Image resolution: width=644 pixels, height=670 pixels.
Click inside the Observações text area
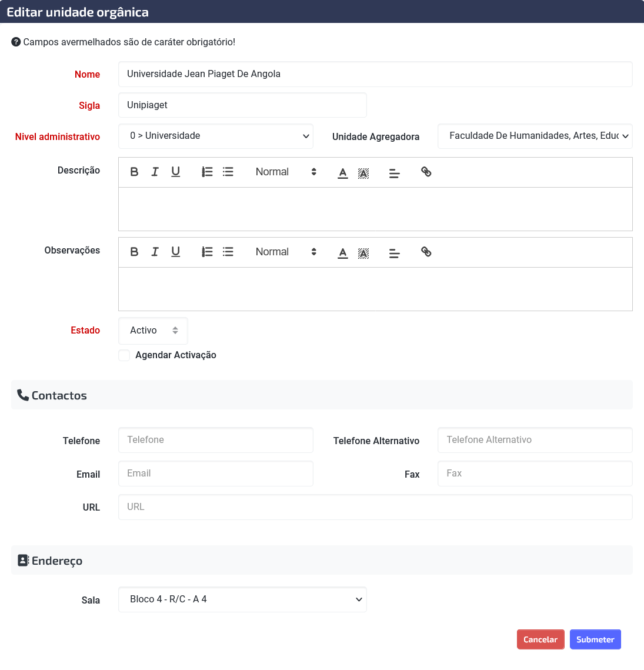coord(375,289)
